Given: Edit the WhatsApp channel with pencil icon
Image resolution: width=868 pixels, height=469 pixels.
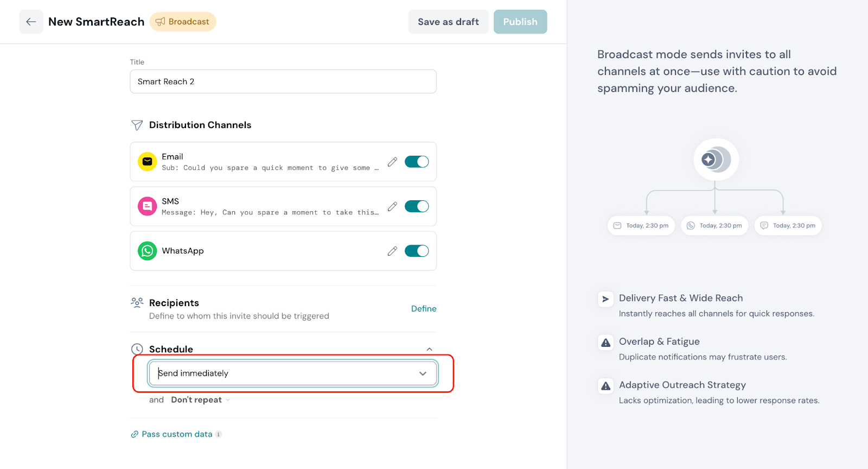Looking at the screenshot, I should pyautogui.click(x=392, y=251).
